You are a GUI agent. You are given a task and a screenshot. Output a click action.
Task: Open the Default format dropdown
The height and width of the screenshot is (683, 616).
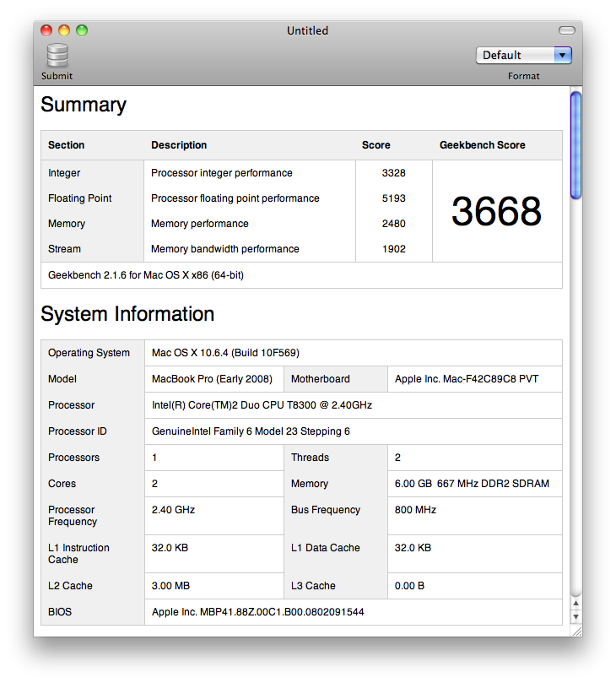[x=524, y=56]
